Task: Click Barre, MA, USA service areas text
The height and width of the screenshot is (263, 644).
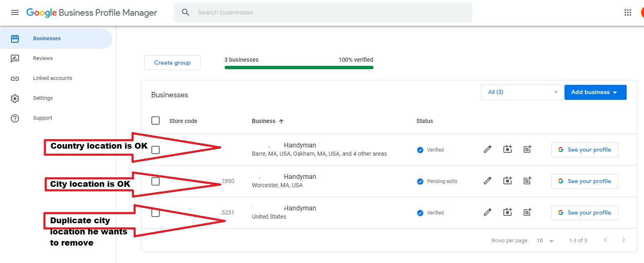Action: coord(319,154)
